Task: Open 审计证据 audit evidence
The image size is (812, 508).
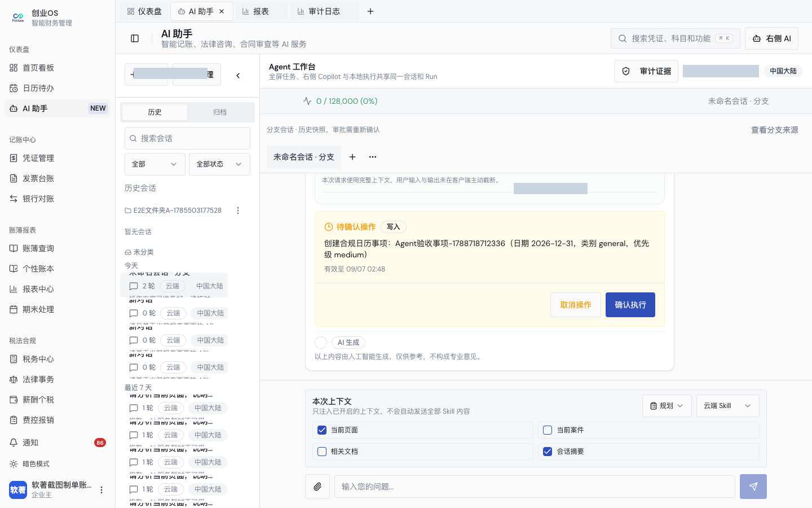Action: point(646,71)
